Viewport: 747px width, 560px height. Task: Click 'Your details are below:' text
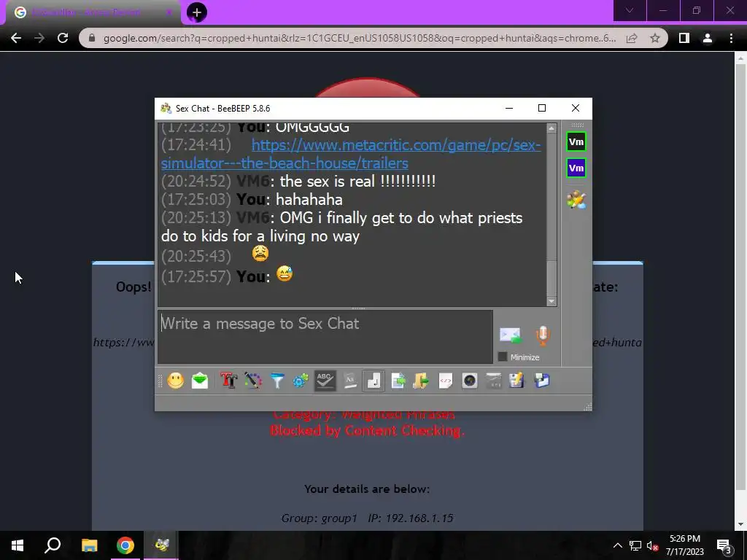click(x=367, y=489)
